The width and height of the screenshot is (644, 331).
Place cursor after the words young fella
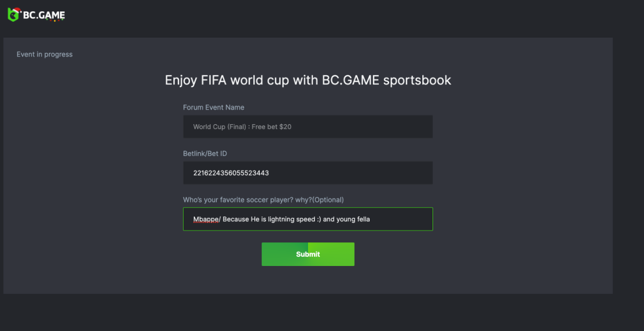click(371, 219)
